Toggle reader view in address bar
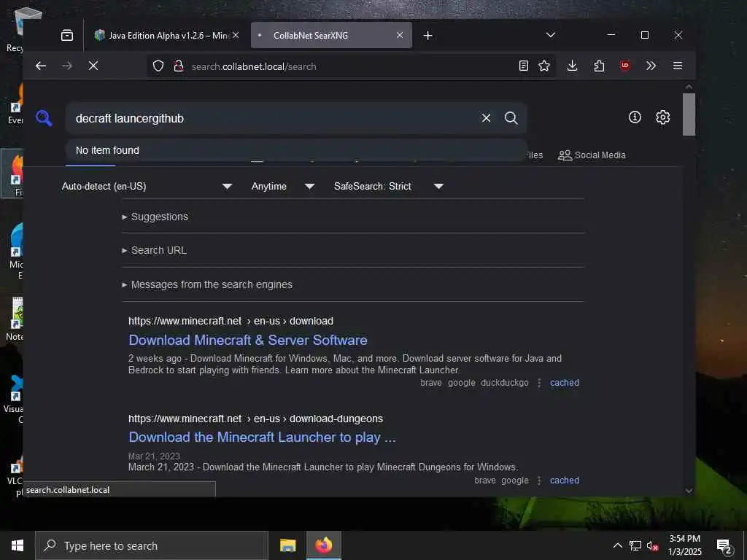The width and height of the screenshot is (747, 560). pos(524,66)
